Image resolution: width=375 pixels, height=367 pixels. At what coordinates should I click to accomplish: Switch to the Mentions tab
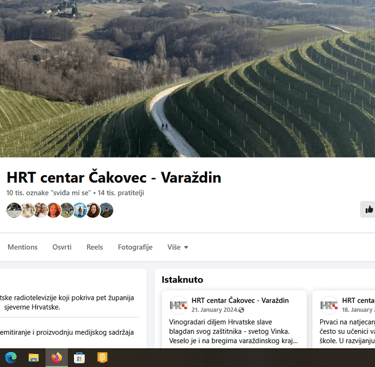point(22,247)
